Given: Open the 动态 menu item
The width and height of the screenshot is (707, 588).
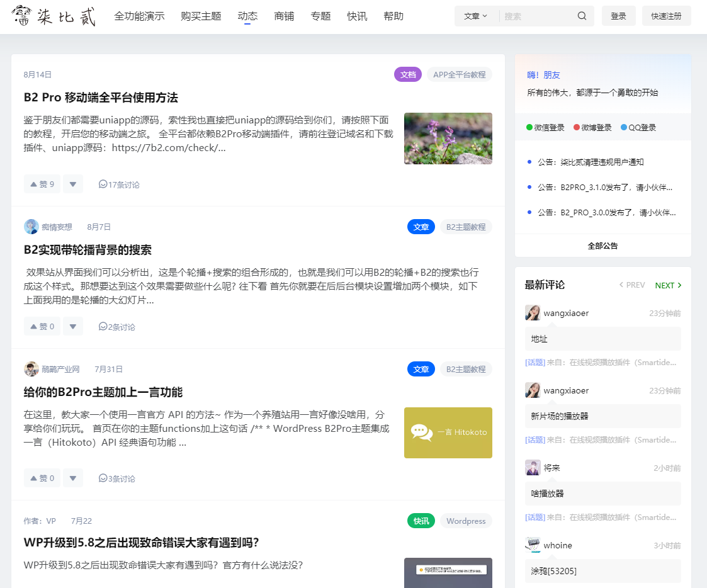Looking at the screenshot, I should coord(247,16).
